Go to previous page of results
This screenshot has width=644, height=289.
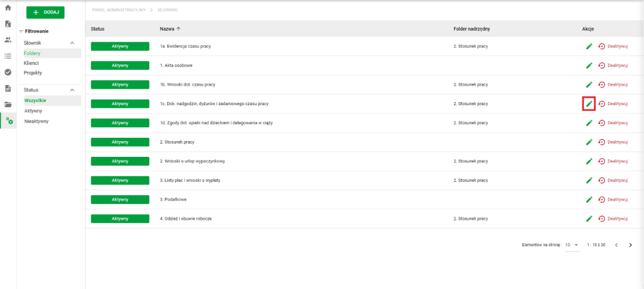pos(616,245)
